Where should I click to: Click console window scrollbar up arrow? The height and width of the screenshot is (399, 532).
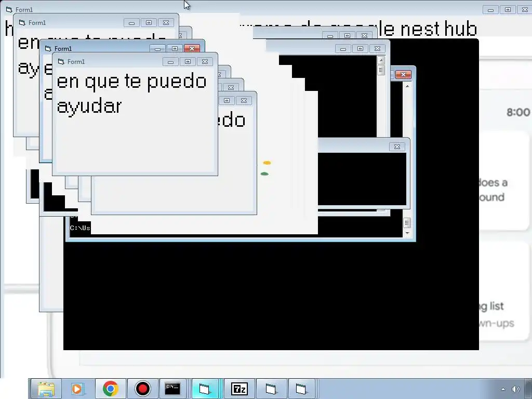(x=407, y=86)
